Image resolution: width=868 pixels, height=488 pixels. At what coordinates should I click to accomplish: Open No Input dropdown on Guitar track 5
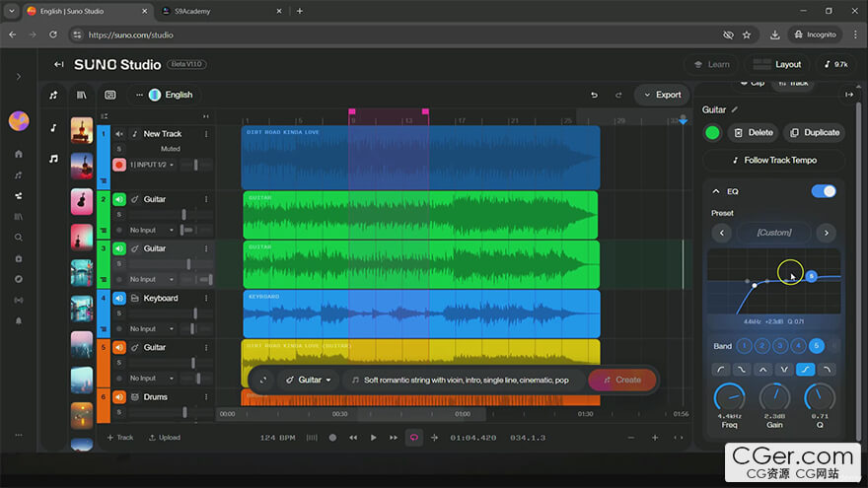point(152,379)
